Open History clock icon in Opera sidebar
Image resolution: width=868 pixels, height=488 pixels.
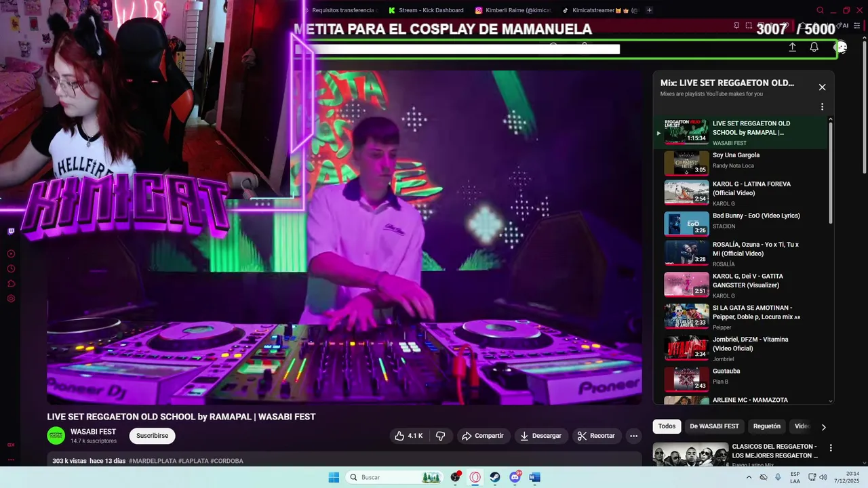click(11, 268)
